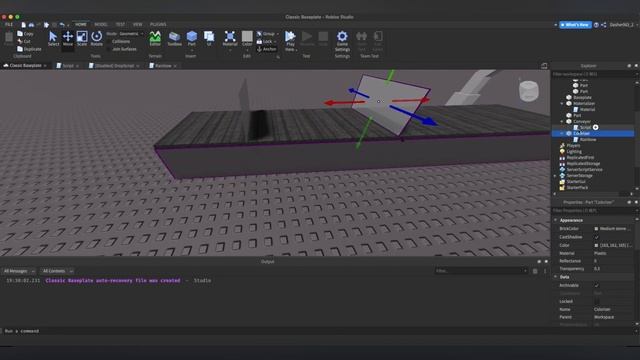Collapse the Data properties section
Viewport: 640px width, 360px height.
[x=556, y=277]
